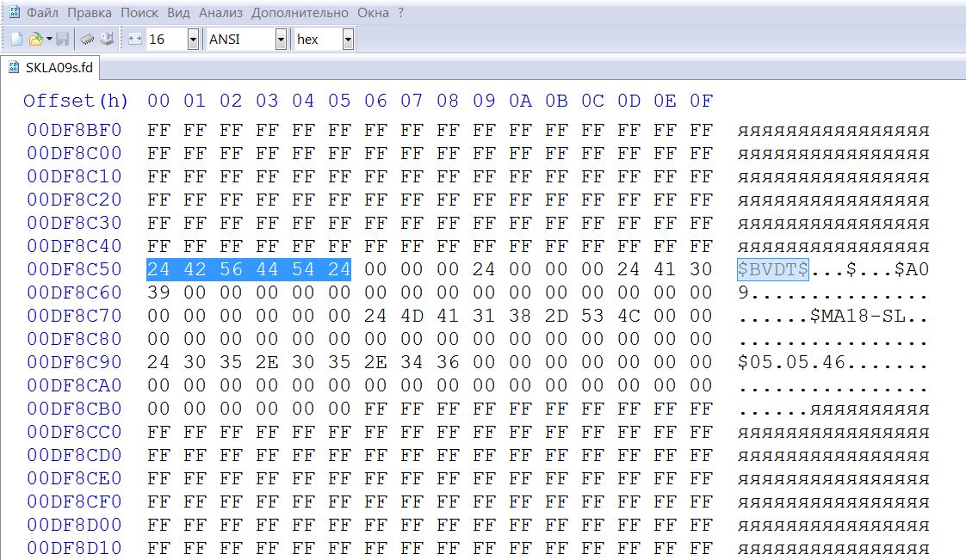Expand the bytes-per-row dropdown arrow

pos(193,40)
